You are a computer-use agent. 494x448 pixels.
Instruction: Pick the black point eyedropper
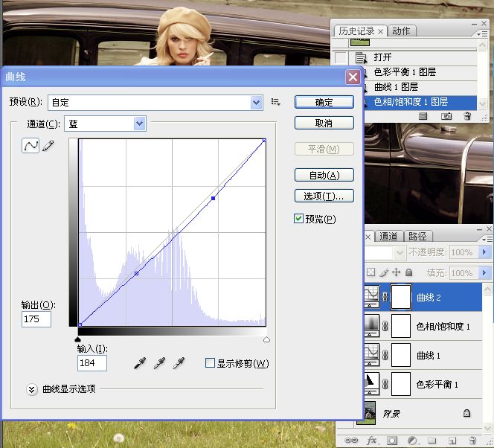tap(139, 363)
